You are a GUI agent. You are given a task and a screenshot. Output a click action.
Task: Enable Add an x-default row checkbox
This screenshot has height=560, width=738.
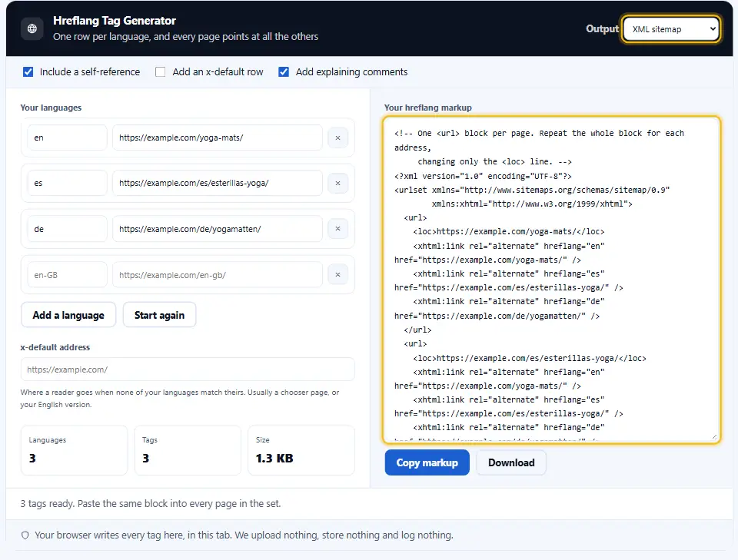tap(161, 72)
